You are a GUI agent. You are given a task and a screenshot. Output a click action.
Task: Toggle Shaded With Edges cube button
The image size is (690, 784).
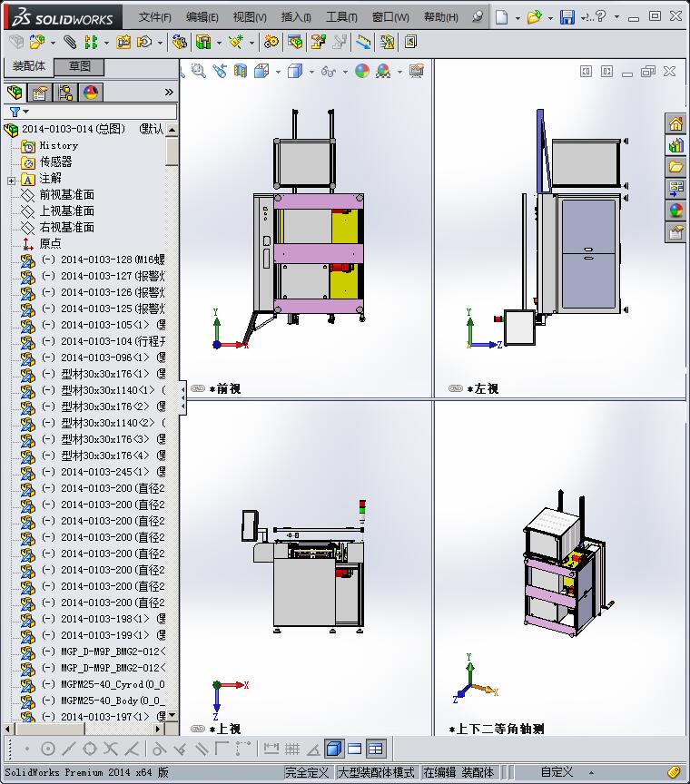click(334, 749)
